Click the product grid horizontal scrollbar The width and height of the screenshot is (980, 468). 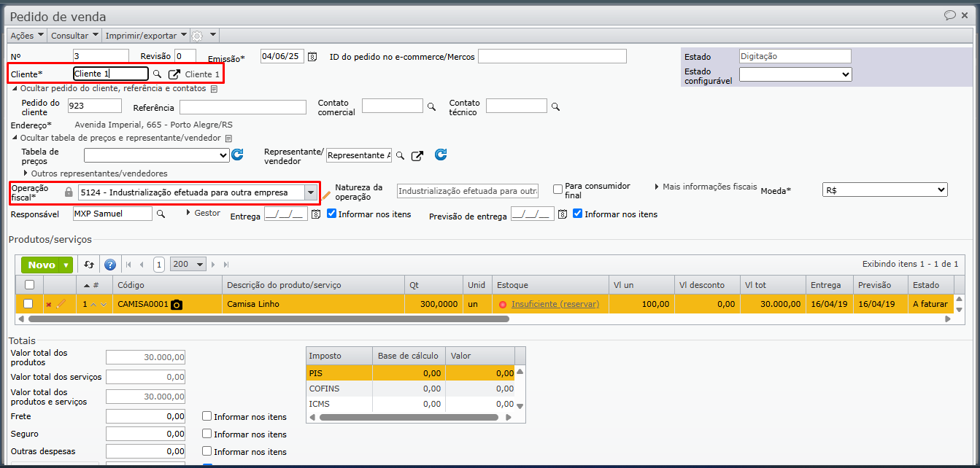tap(269, 319)
